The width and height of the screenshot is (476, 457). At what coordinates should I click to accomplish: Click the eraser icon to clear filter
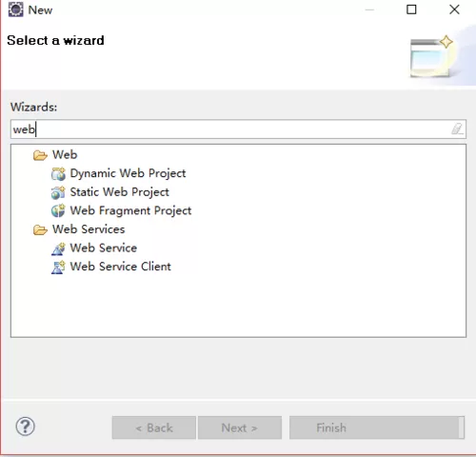457,129
